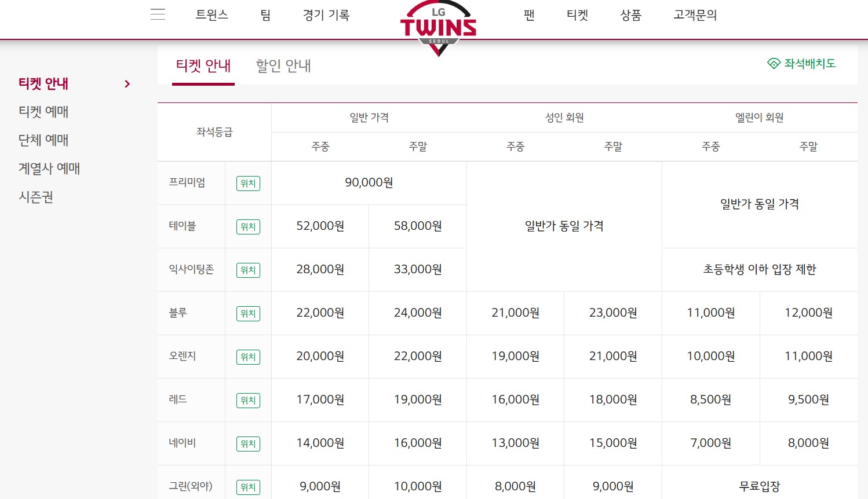Select the 티켓 안내 tab

tap(203, 65)
